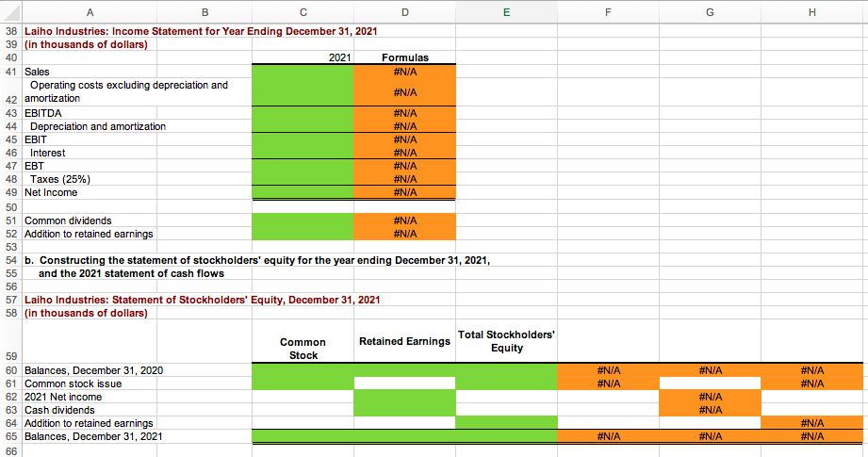This screenshot has height=457, width=868.
Task: Click 'Total Stockholders' Equity' heading
Action: 506,341
